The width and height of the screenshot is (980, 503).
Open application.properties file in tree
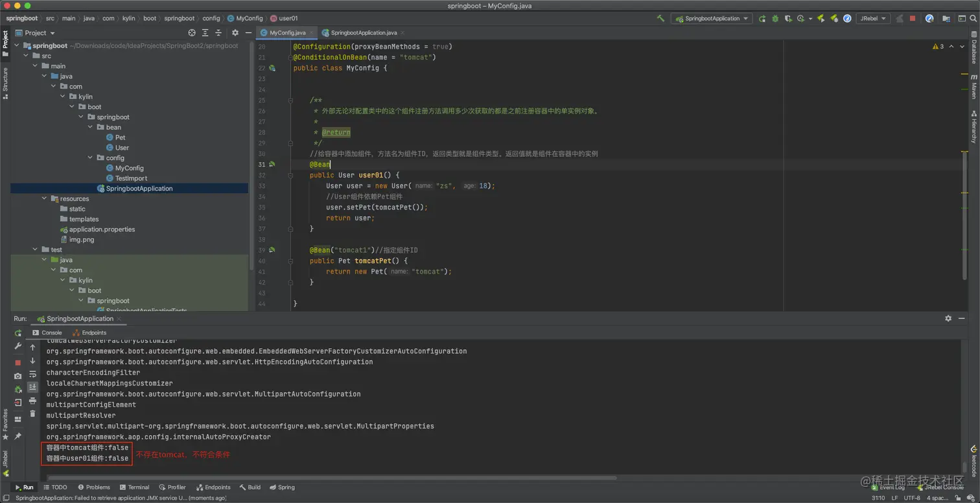[97, 229]
